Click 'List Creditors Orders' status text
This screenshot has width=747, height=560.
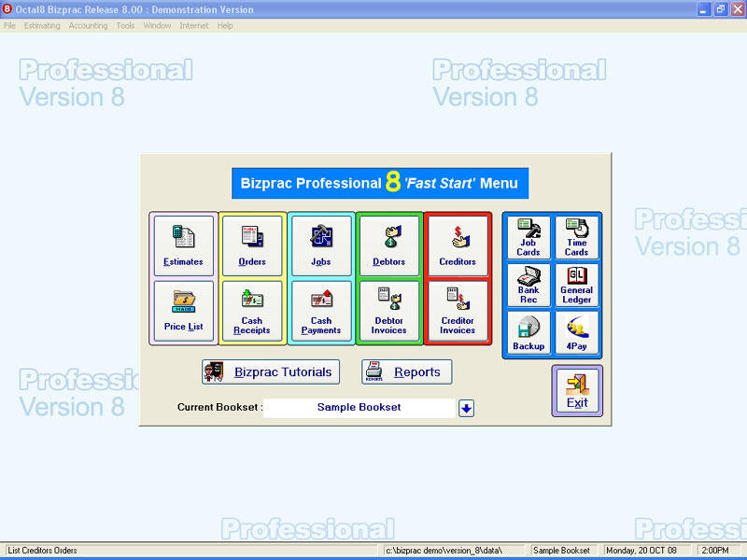click(42, 551)
